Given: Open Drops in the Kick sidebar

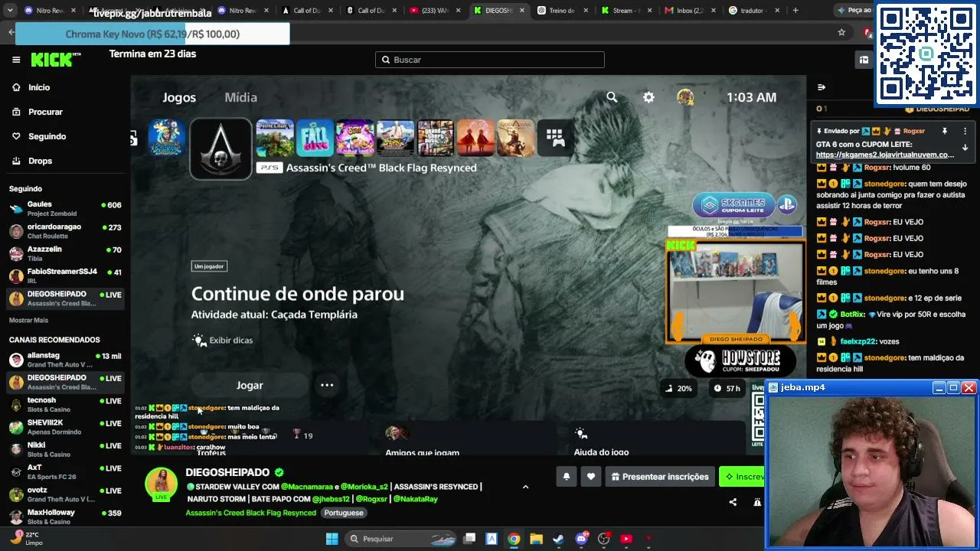Looking at the screenshot, I should click(40, 161).
